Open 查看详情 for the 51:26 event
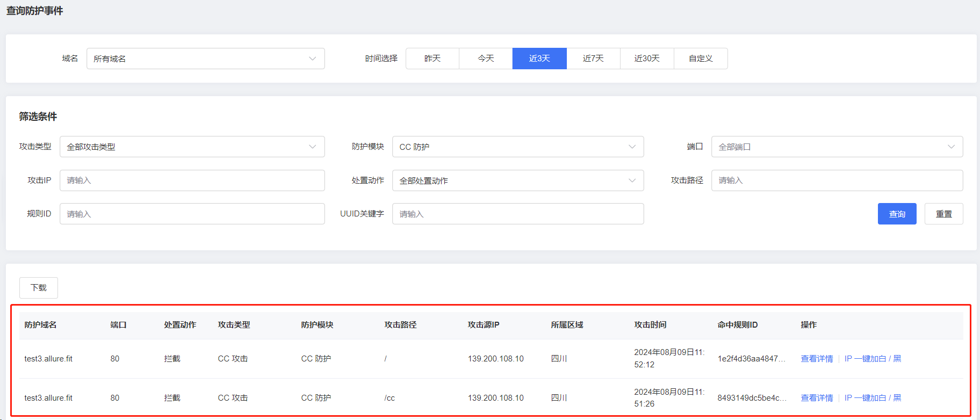The width and height of the screenshot is (980, 420). pos(817,398)
